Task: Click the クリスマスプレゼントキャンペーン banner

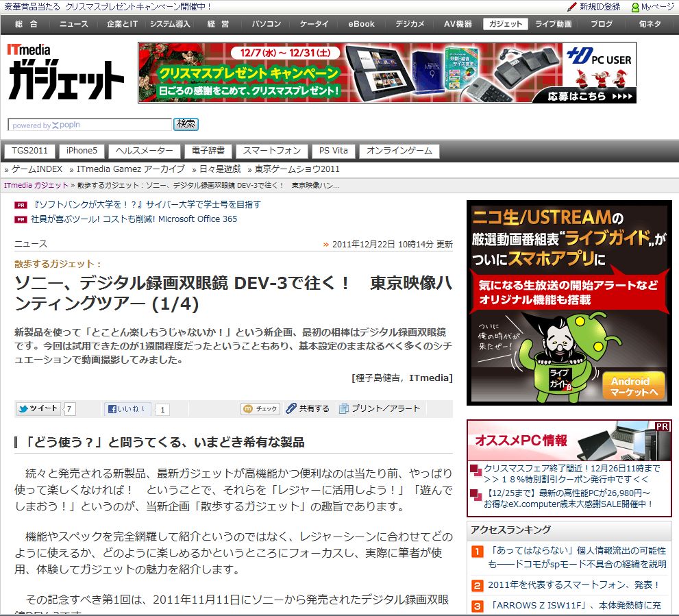Action: [x=387, y=73]
